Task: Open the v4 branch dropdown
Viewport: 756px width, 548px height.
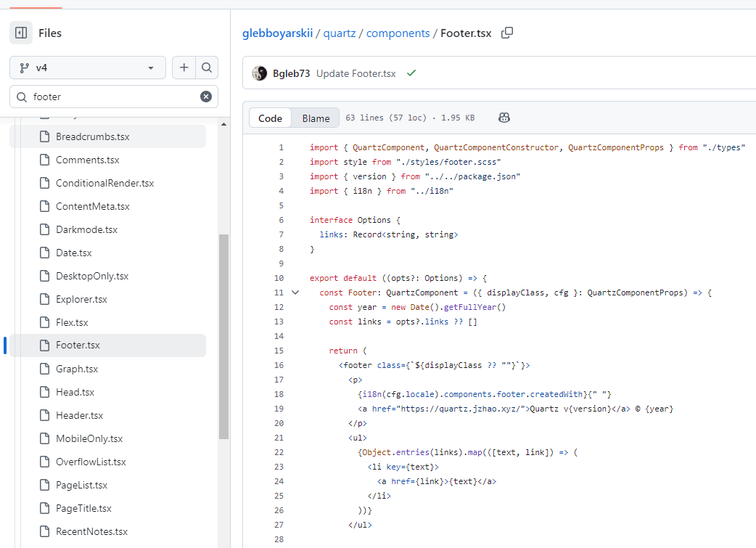Action: pyautogui.click(x=88, y=68)
